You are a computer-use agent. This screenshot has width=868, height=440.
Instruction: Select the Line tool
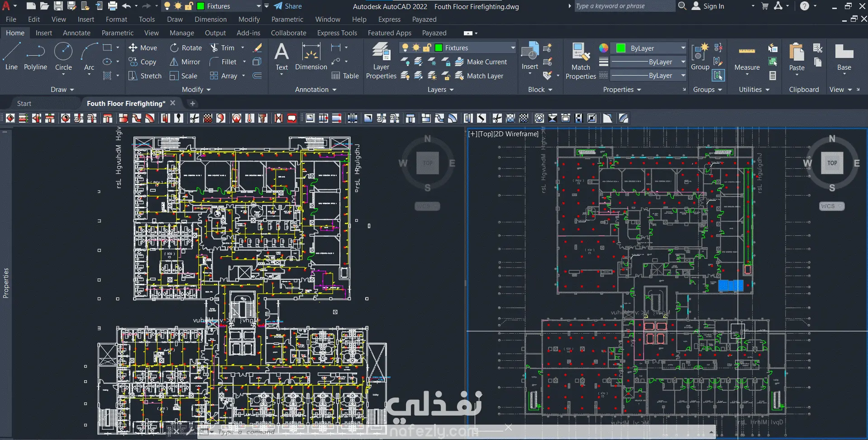coord(11,56)
